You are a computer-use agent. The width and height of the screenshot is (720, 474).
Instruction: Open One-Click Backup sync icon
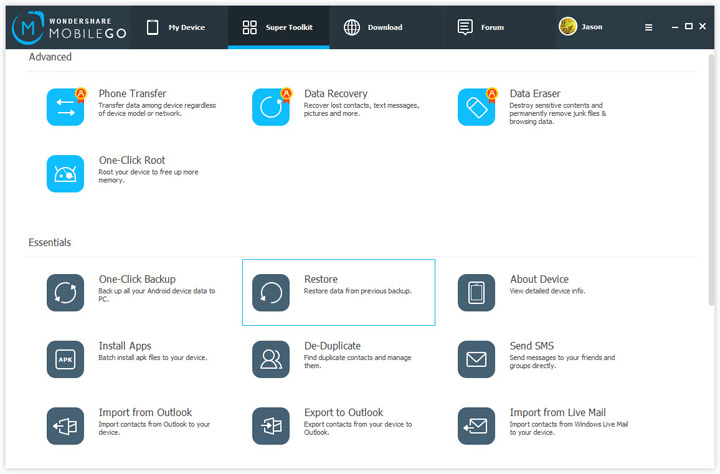(65, 293)
